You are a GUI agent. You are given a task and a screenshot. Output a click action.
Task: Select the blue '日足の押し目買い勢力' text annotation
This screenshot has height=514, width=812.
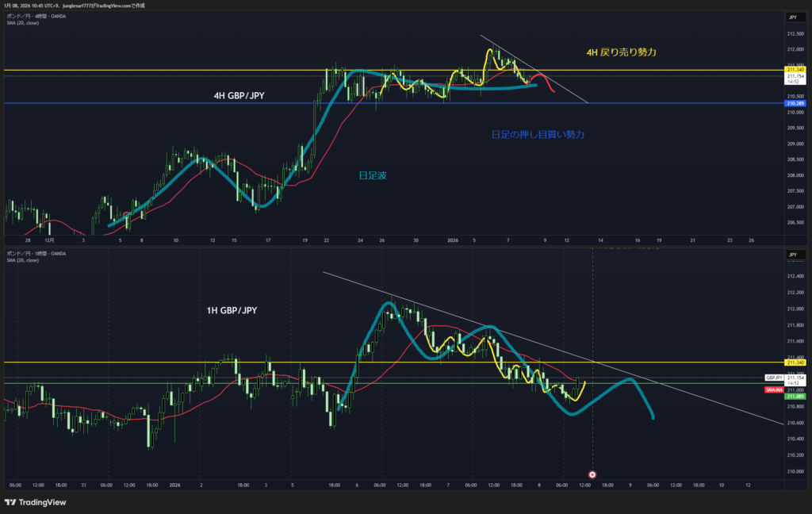[538, 135]
